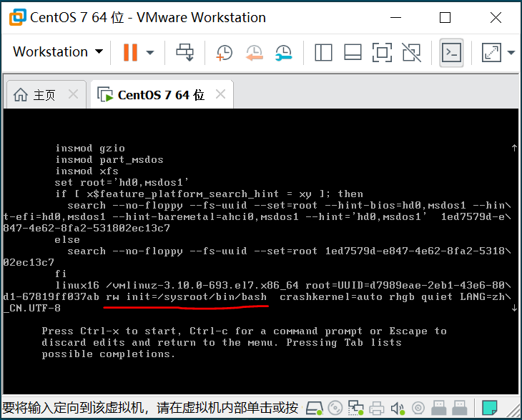Enter full screen mode
Image resolution: width=522 pixels, height=420 pixels.
pos(382,53)
